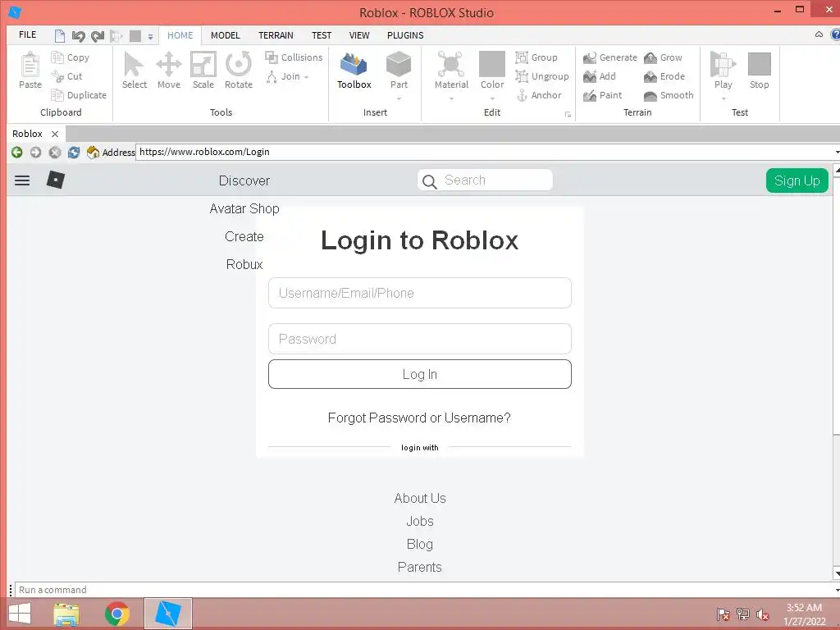This screenshot has width=840, height=630.
Task: Click Smooth terrain tool
Action: click(x=669, y=95)
